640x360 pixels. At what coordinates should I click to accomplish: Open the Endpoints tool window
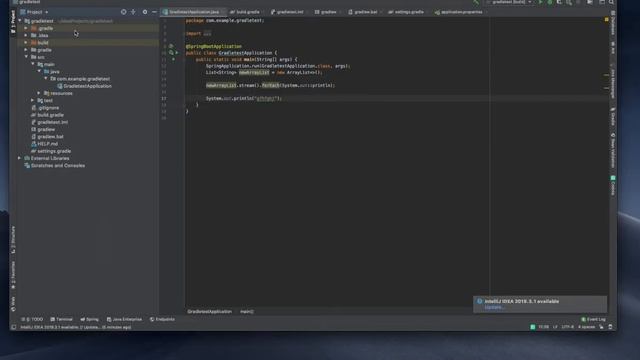tap(162, 319)
